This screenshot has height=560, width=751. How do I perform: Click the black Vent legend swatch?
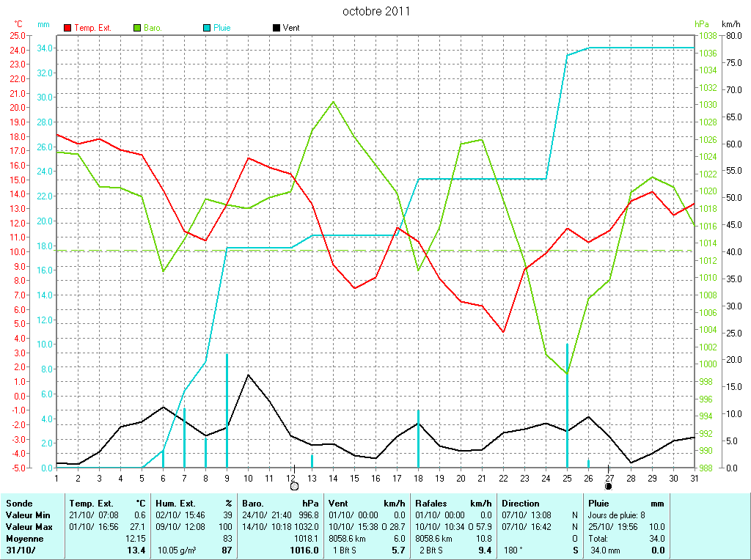[276, 28]
